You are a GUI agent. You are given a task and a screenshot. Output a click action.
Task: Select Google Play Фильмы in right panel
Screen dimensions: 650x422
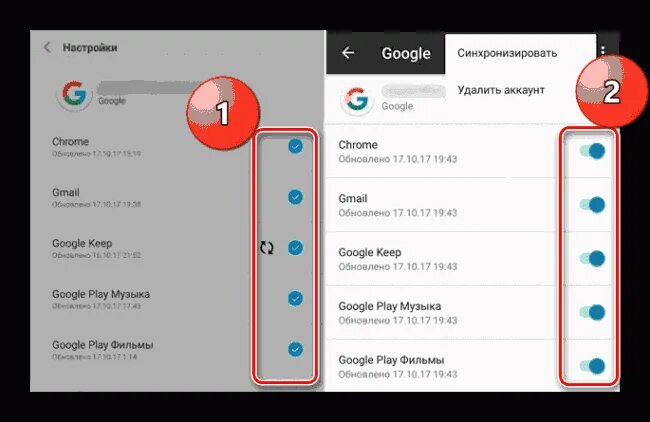click(x=391, y=360)
